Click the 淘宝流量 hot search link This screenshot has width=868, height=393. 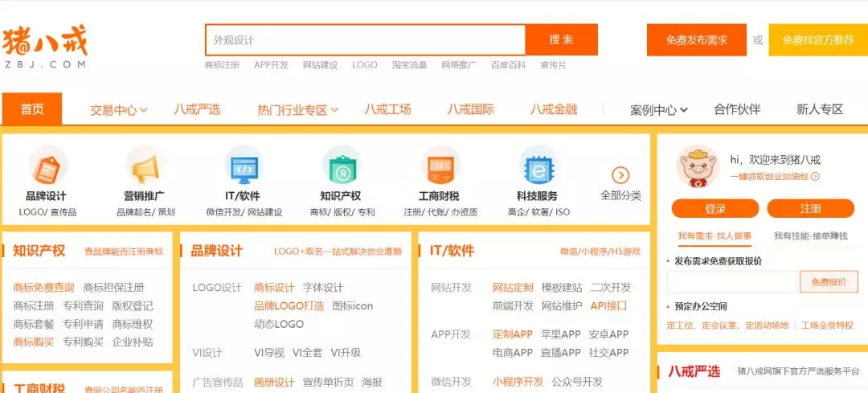(410, 65)
